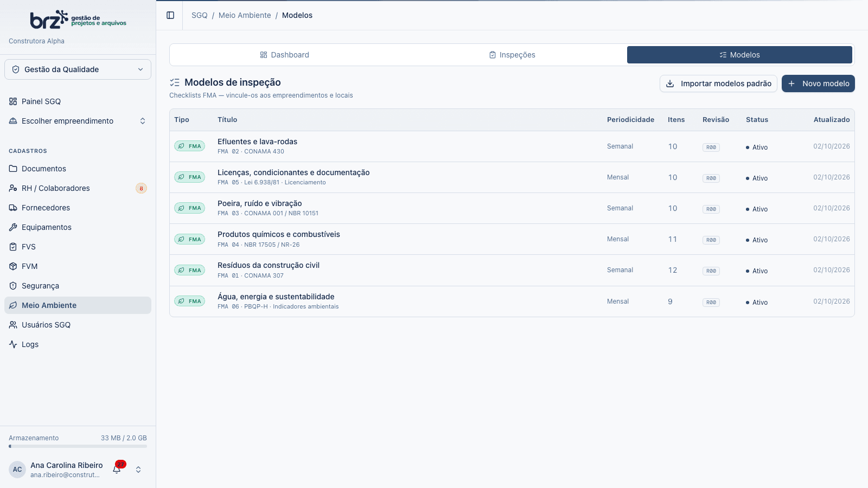The width and height of the screenshot is (868, 488).
Task: Open the Painel SGQ item
Action: pyautogui.click(x=78, y=101)
